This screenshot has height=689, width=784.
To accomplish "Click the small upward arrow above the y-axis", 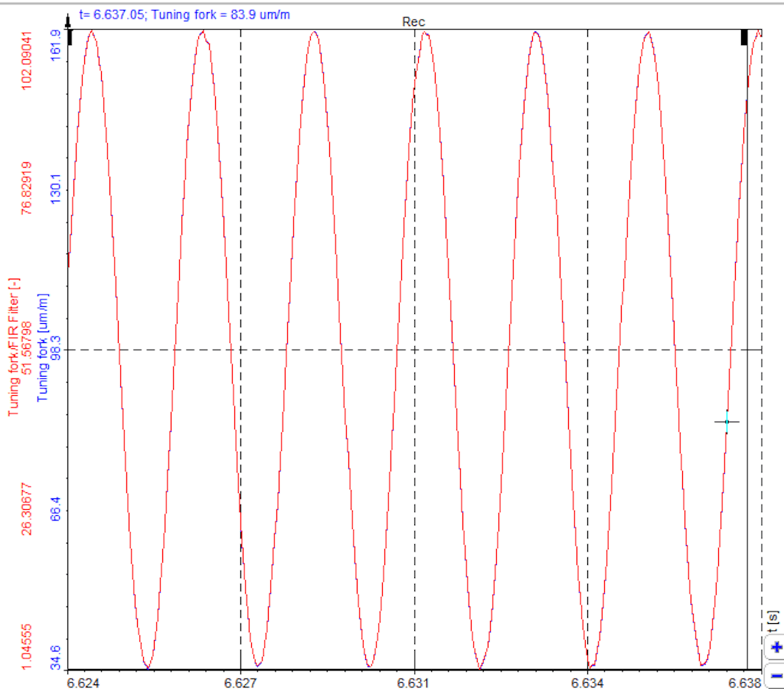I will pos(68,21).
